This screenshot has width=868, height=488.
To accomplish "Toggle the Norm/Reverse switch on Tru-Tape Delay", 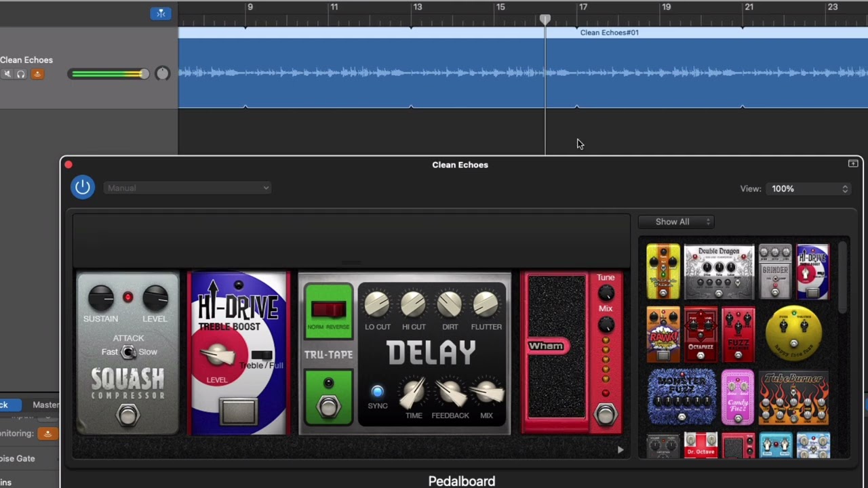I will [x=328, y=310].
